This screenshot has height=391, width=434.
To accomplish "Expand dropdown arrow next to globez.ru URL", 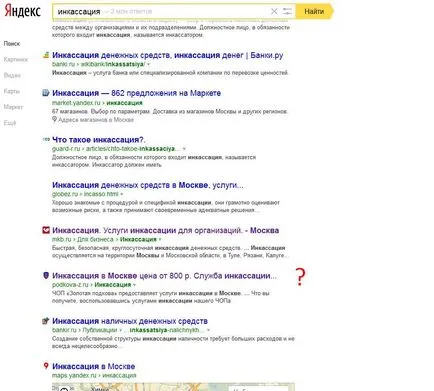I will pyautogui.click(x=122, y=194).
